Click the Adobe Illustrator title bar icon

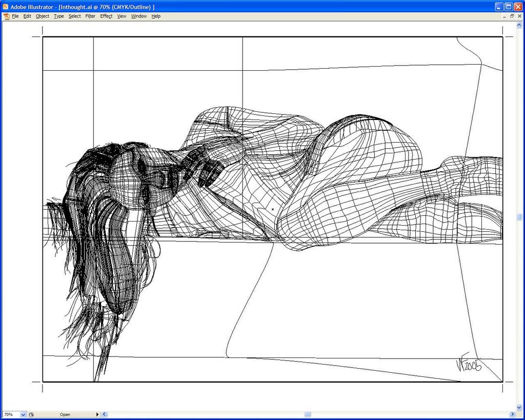pyautogui.click(x=6, y=7)
